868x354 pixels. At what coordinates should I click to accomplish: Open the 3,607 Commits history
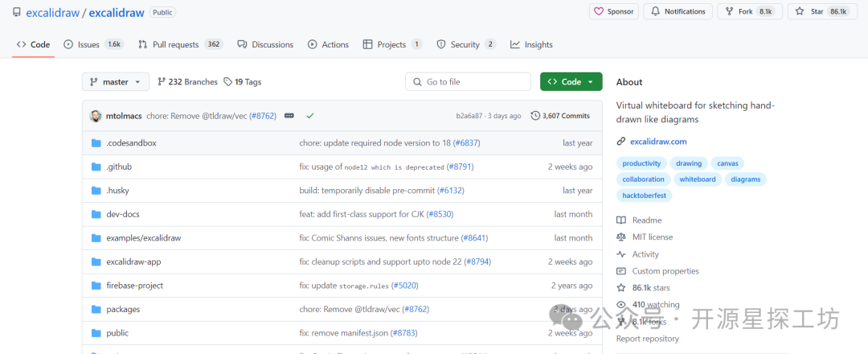[x=560, y=116]
